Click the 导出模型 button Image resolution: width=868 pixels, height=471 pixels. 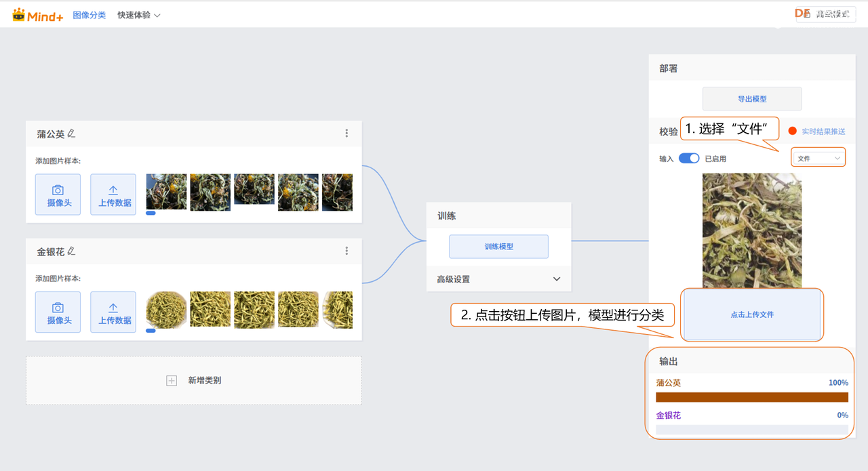pos(752,99)
